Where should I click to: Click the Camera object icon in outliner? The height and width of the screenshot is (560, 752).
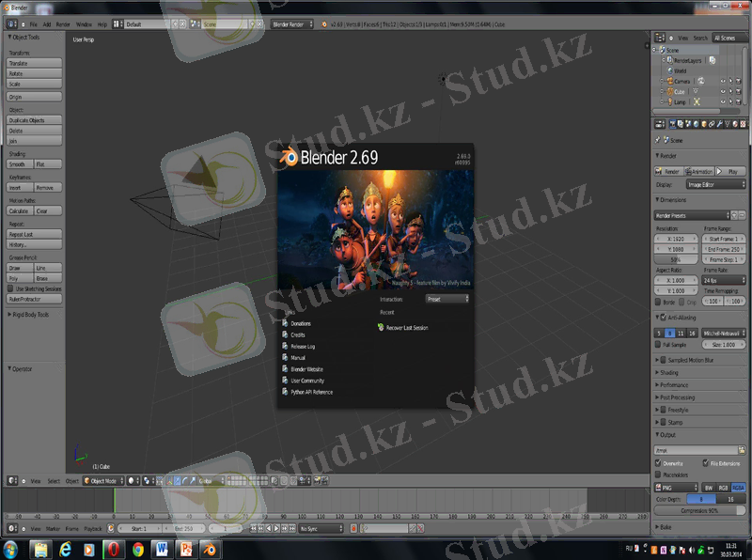(668, 81)
